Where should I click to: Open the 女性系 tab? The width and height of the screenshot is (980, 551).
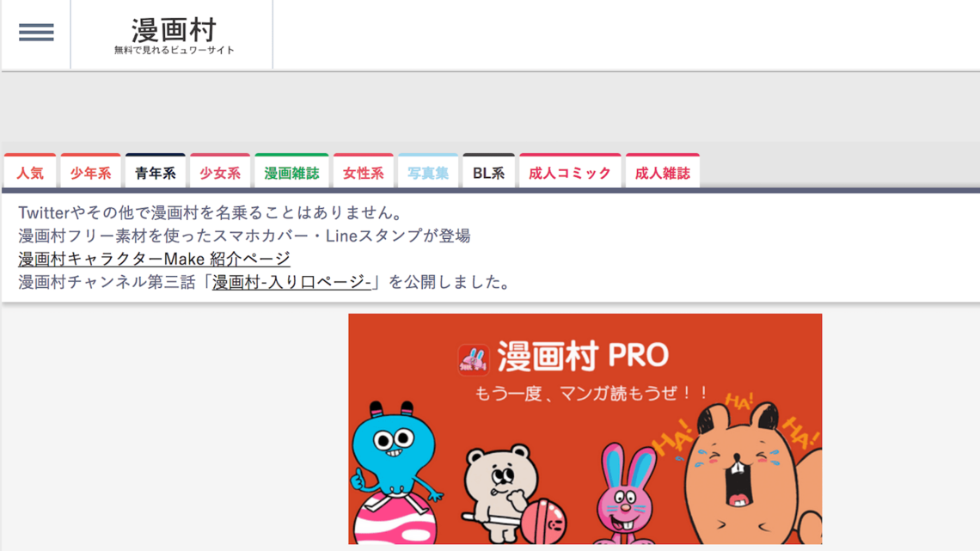point(363,173)
